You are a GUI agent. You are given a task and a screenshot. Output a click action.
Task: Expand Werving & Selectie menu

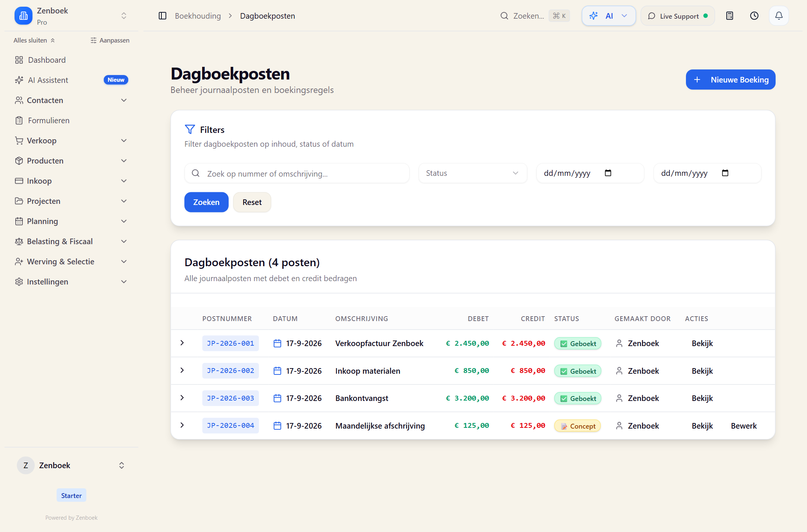click(x=71, y=262)
